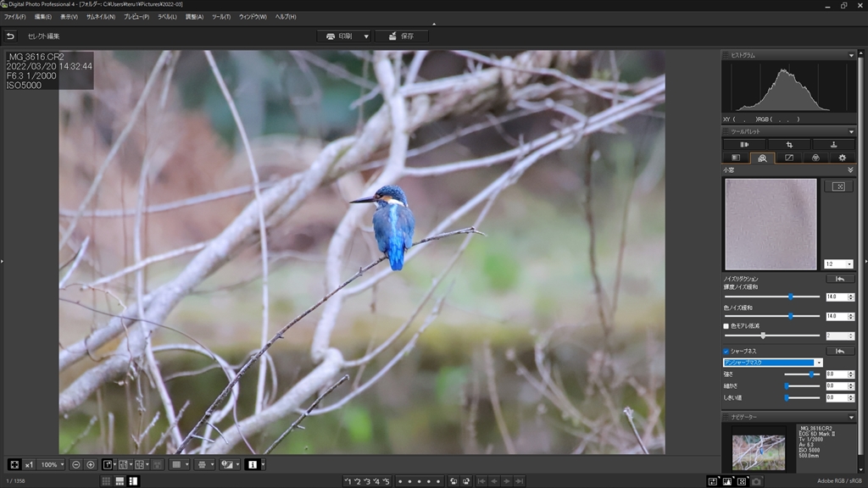Reset the シャープネス settings button

[x=840, y=352]
